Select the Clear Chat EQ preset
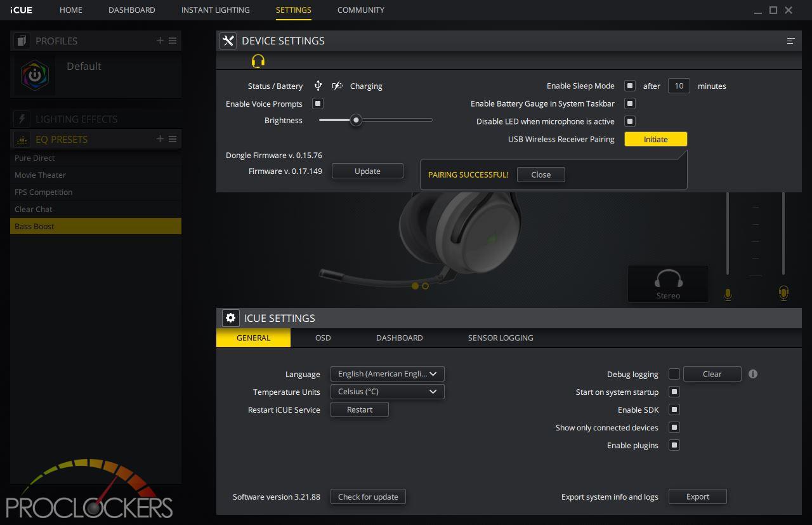 click(96, 209)
